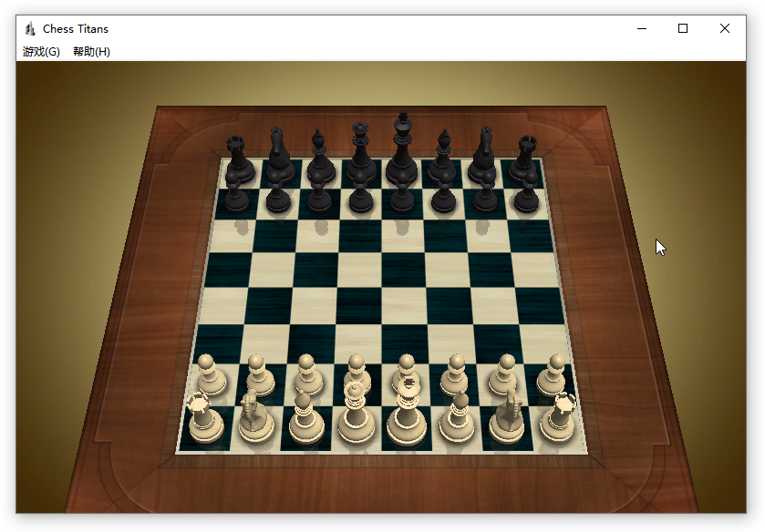Close the Chess Titans window
Viewport: 765px width, 532px height.
(725, 29)
